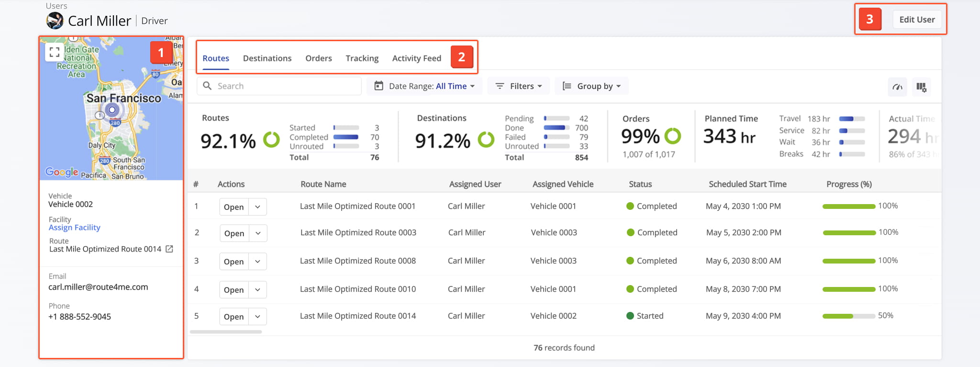The image size is (980, 367).
Task: Open the column settings icon
Action: 921,87
